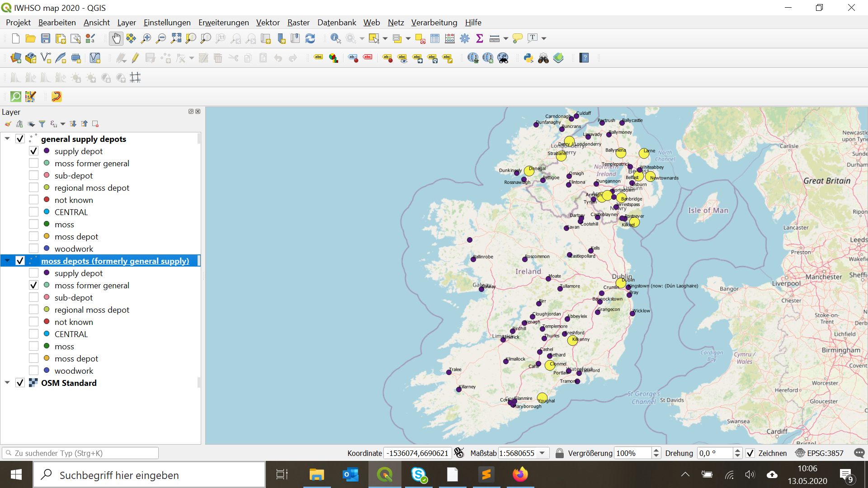
Task: Open the Python console
Action: (x=528, y=58)
